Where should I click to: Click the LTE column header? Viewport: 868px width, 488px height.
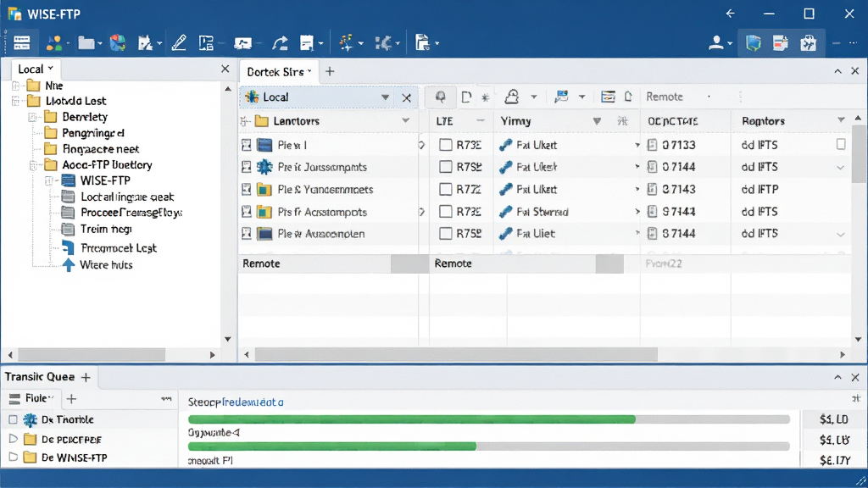pyautogui.click(x=444, y=121)
